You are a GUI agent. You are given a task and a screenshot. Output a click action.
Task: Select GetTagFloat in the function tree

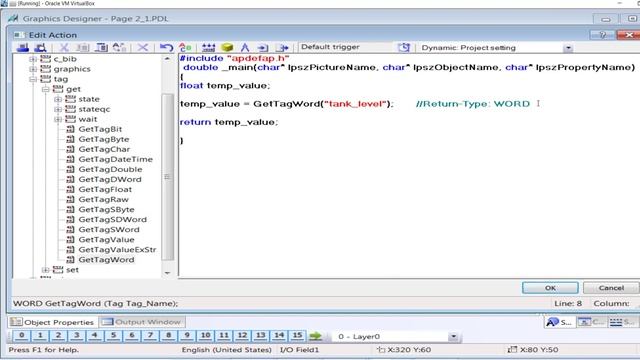point(105,189)
